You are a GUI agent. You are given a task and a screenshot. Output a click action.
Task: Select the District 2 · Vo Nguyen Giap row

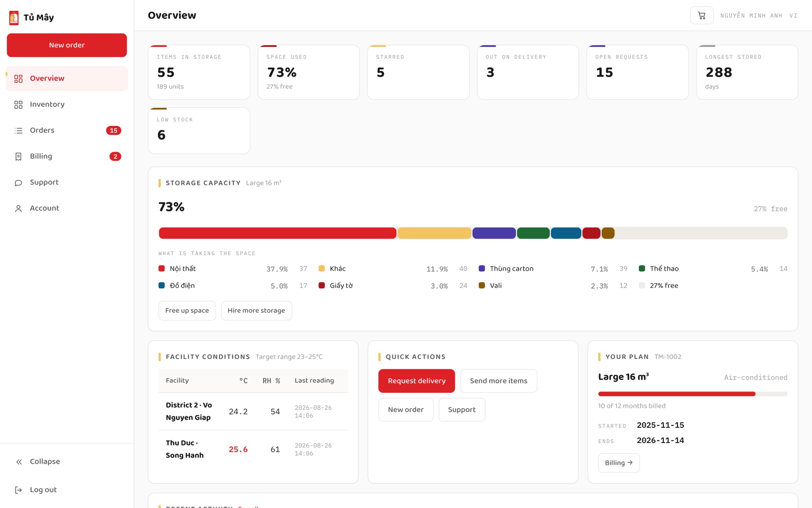click(253, 411)
